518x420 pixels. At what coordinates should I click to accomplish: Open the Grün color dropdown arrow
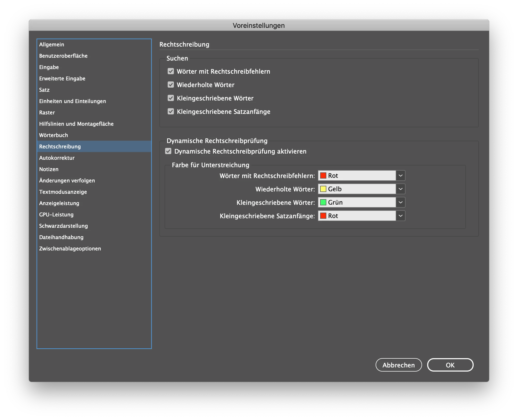click(400, 203)
